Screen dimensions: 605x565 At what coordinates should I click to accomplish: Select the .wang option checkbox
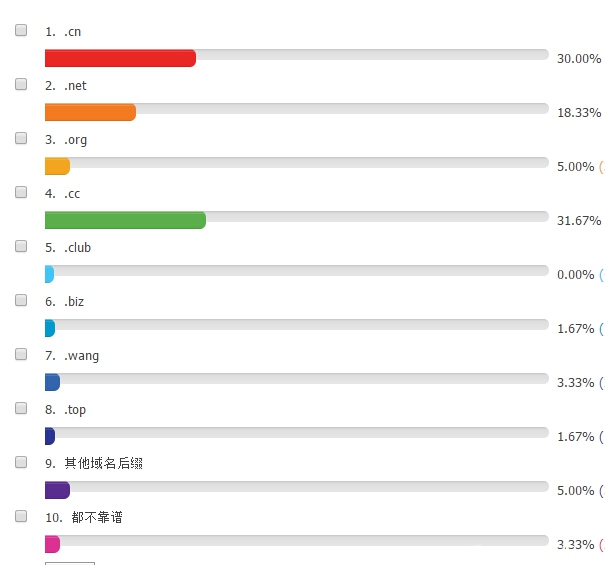[21, 354]
